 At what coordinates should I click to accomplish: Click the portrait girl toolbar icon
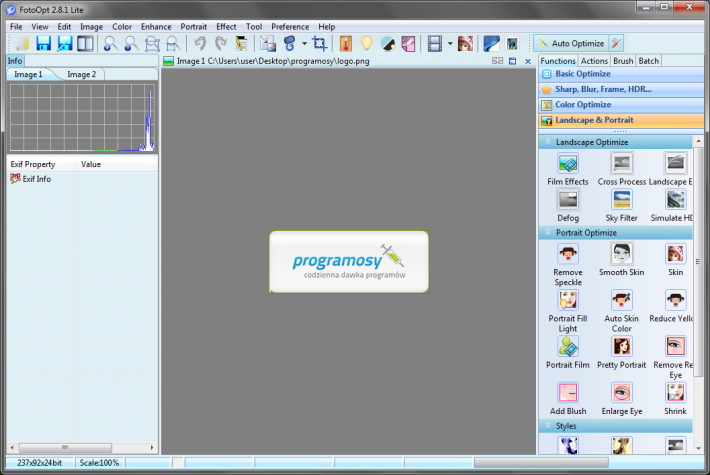coord(465,43)
